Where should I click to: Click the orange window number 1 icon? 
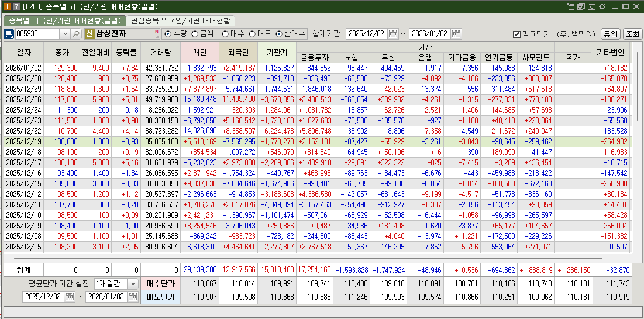click(8, 6)
